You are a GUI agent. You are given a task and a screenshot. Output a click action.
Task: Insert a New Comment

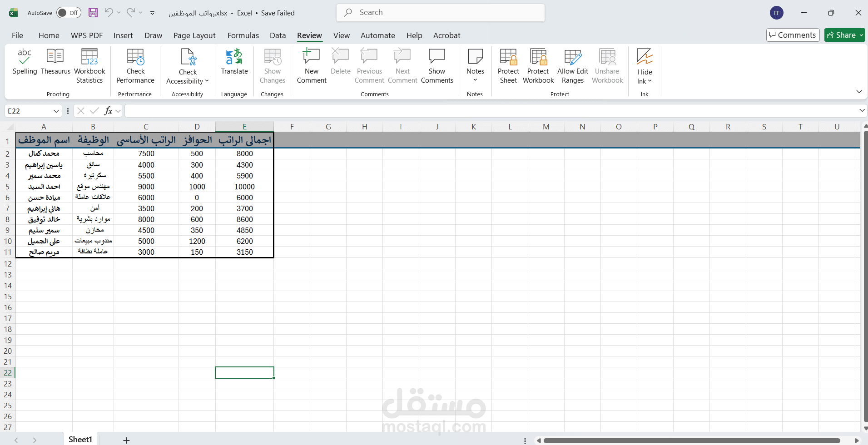[x=312, y=66]
